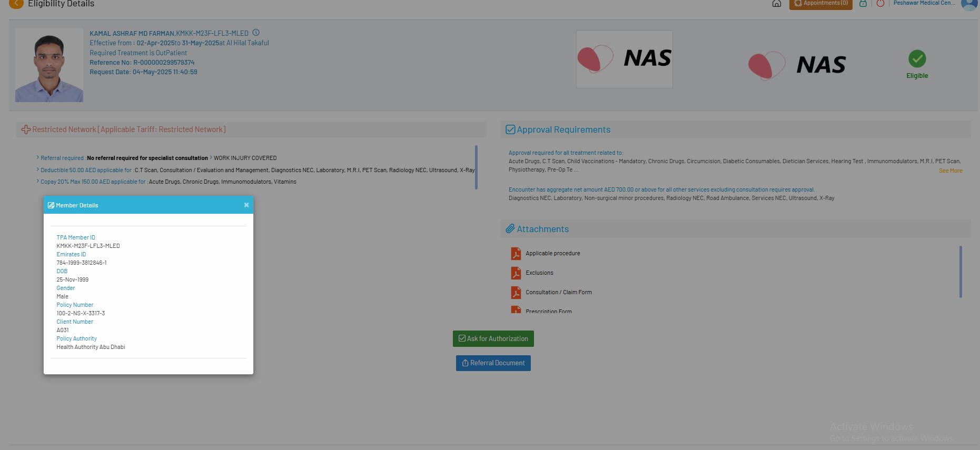
Task: Click member name KAMAL ASHRAF MD FARMAN
Action: click(x=132, y=33)
